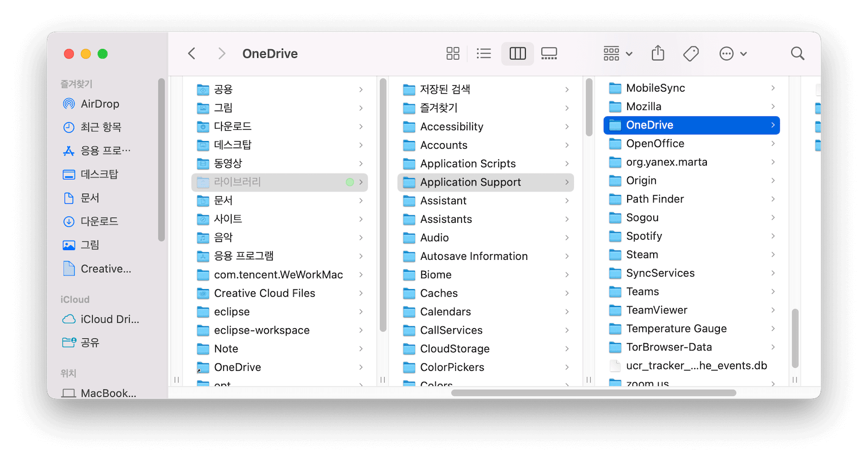Select the eclipse-workspace folder
Viewport: 868px width, 461px height.
coord(279,330)
